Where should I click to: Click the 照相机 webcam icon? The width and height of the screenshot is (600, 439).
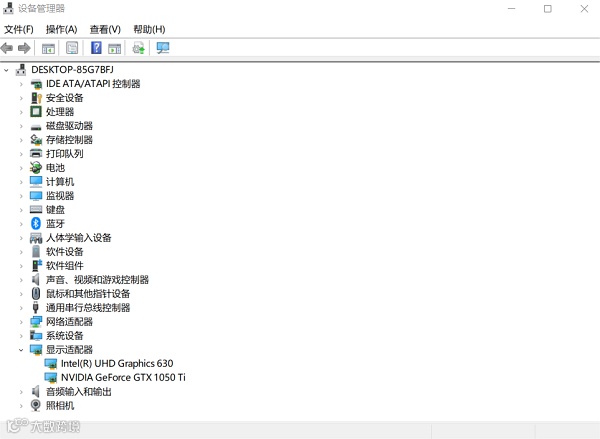tap(36, 405)
